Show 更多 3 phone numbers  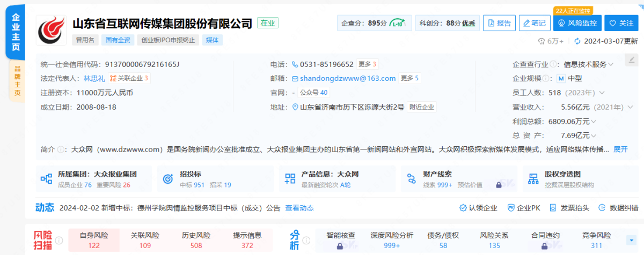368,64
